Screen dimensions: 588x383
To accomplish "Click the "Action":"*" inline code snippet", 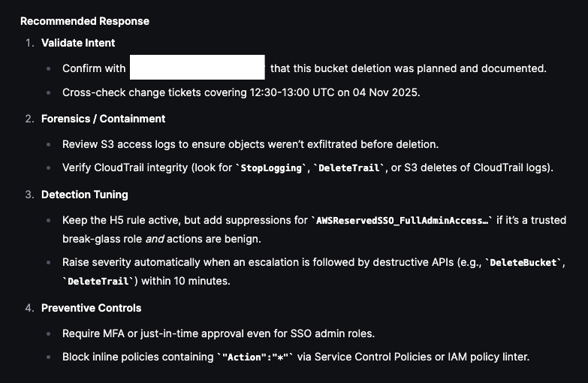I will click(255, 357).
